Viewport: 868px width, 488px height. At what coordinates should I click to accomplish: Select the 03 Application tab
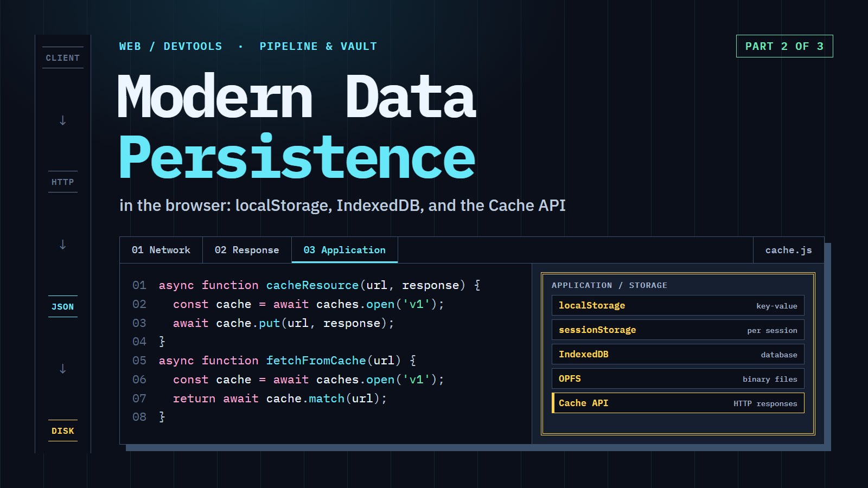[x=344, y=250]
